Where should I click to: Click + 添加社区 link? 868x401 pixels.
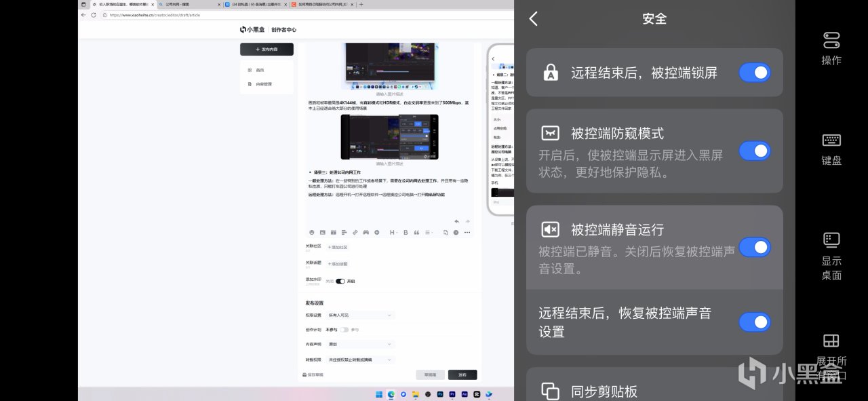pos(337,247)
